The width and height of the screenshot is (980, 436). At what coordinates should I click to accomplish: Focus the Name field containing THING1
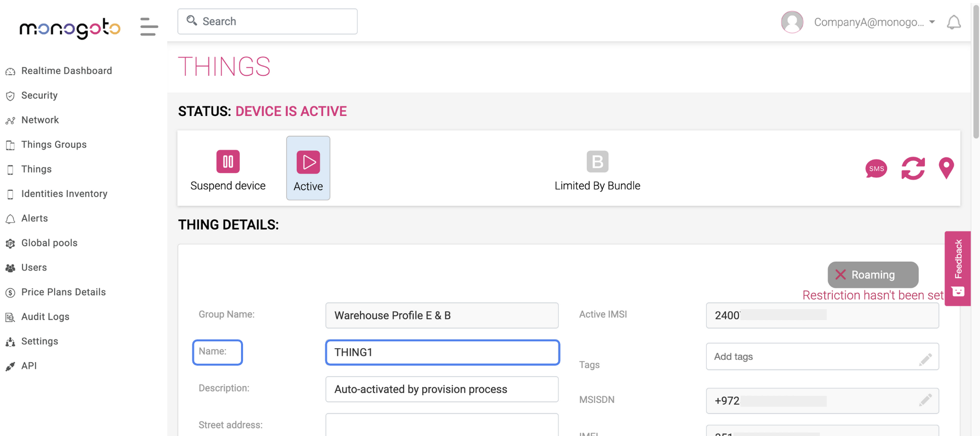click(x=442, y=352)
